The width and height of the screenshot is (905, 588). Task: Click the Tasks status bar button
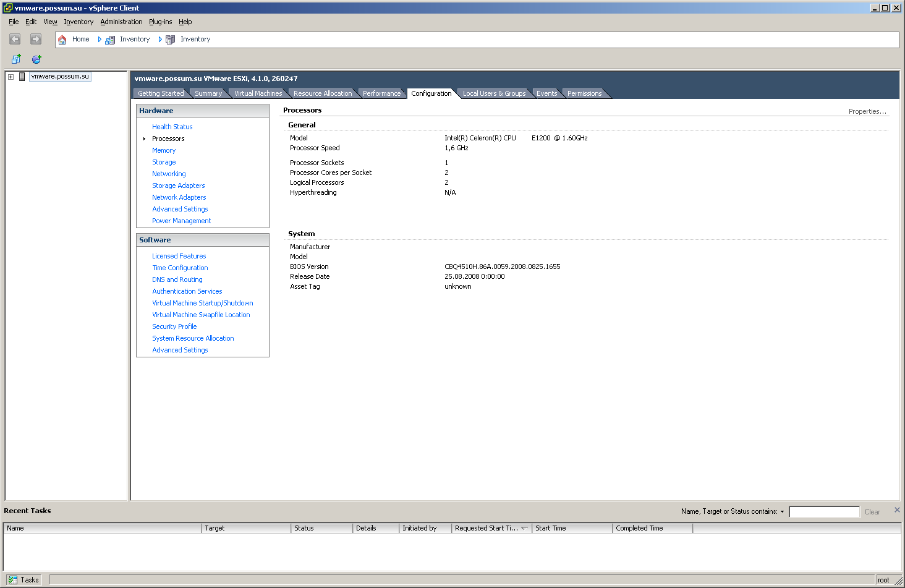click(x=24, y=579)
